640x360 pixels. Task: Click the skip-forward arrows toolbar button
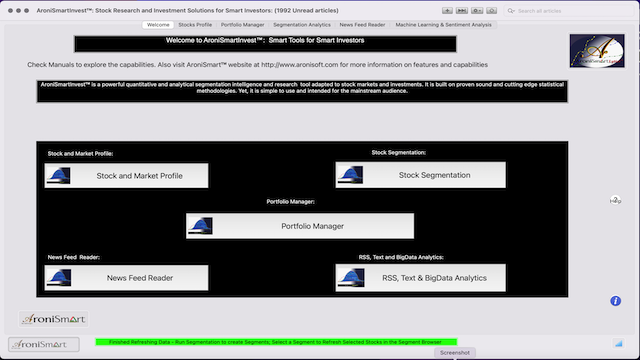(462, 11)
